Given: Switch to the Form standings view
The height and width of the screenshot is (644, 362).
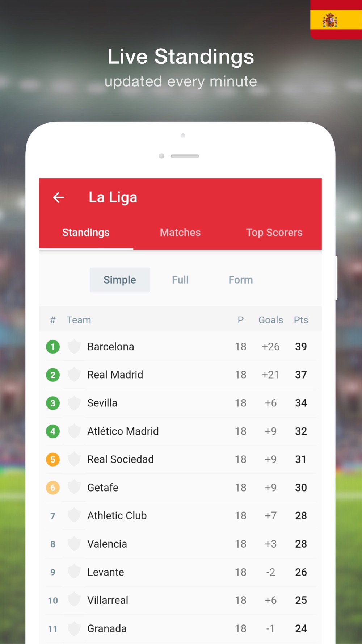Looking at the screenshot, I should [x=241, y=280].
